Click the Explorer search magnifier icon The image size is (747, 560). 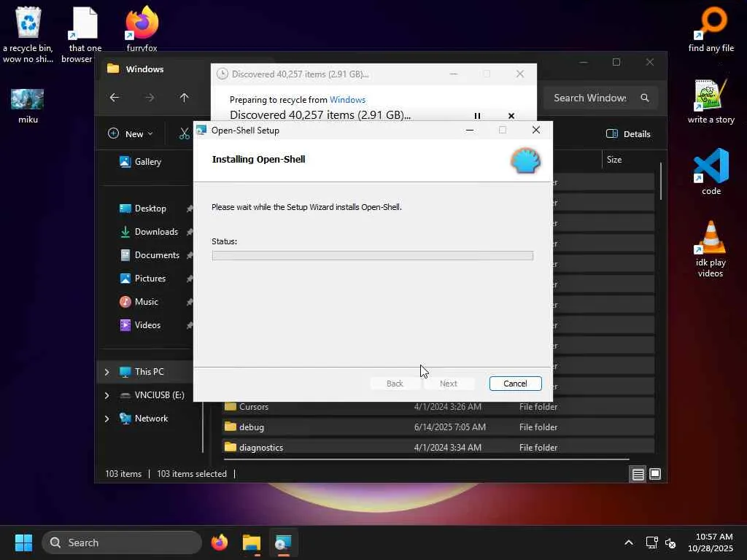click(x=645, y=98)
